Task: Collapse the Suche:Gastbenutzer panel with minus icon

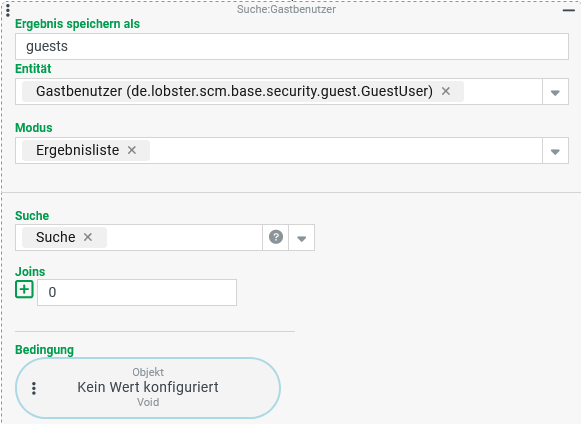Action: tap(569, 10)
